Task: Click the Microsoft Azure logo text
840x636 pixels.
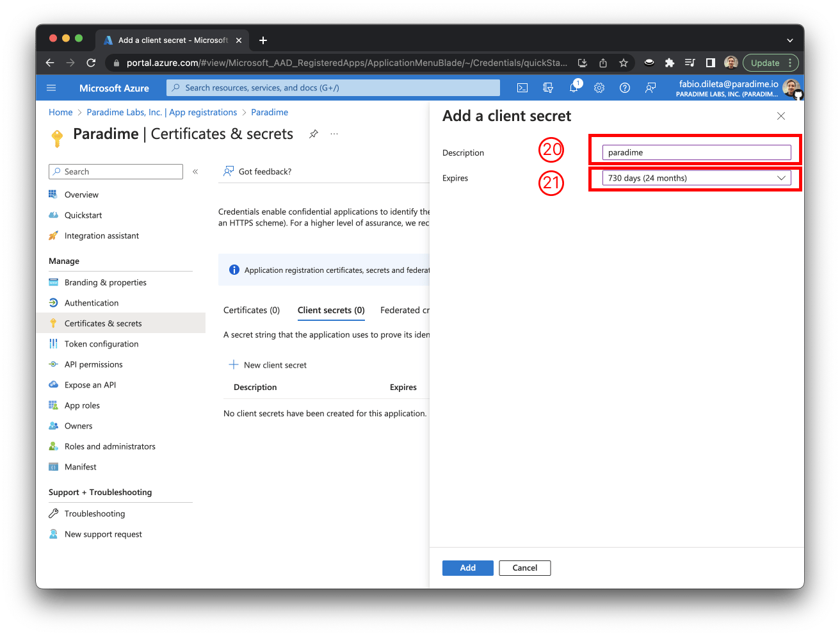Action: click(x=114, y=88)
